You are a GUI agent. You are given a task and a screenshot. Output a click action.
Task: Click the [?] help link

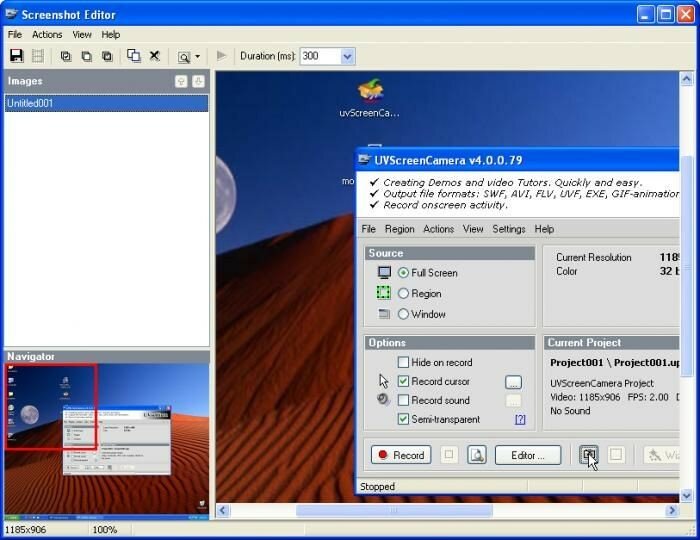[x=520, y=420]
